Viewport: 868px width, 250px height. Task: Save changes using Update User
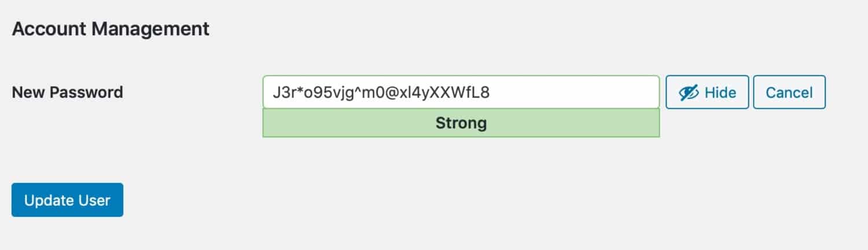(x=67, y=200)
